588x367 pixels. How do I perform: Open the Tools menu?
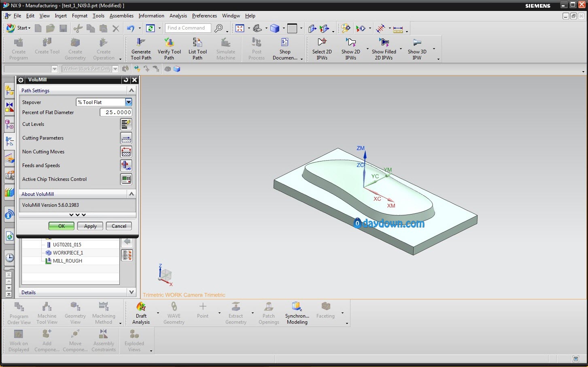[x=98, y=16]
